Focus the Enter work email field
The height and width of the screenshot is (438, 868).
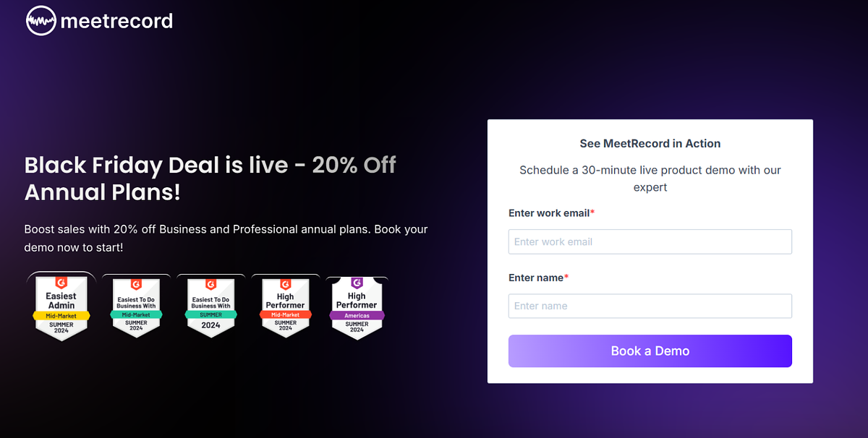pos(650,242)
